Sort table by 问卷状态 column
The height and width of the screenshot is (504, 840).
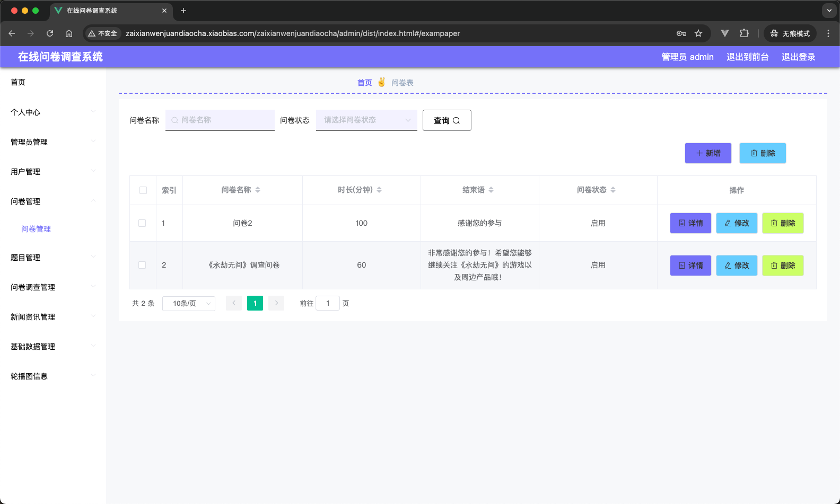point(613,190)
